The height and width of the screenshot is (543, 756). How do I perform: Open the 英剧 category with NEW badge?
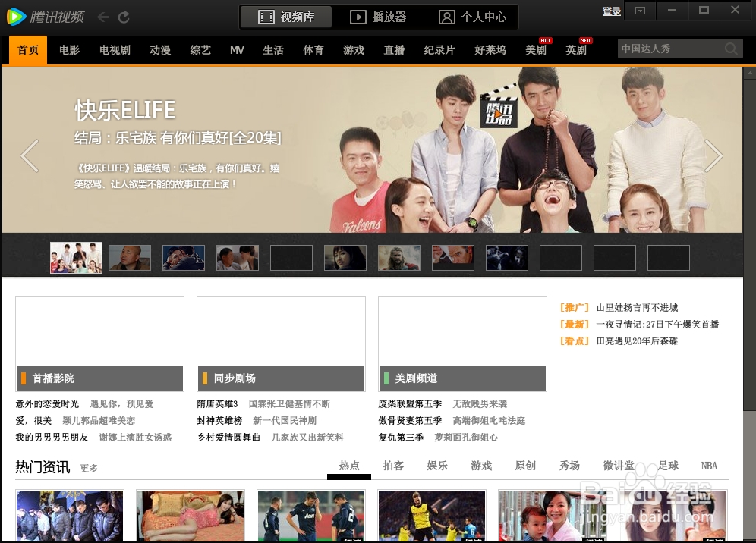576,50
